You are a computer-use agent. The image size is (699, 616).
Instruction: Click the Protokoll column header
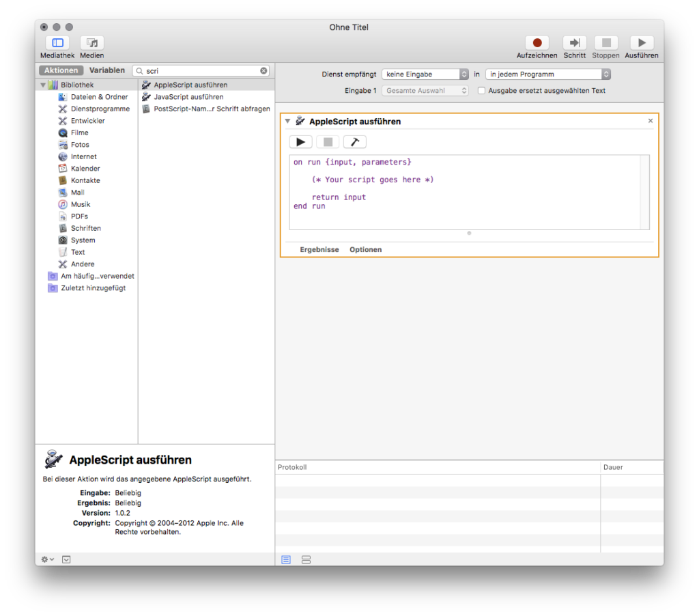(x=438, y=467)
